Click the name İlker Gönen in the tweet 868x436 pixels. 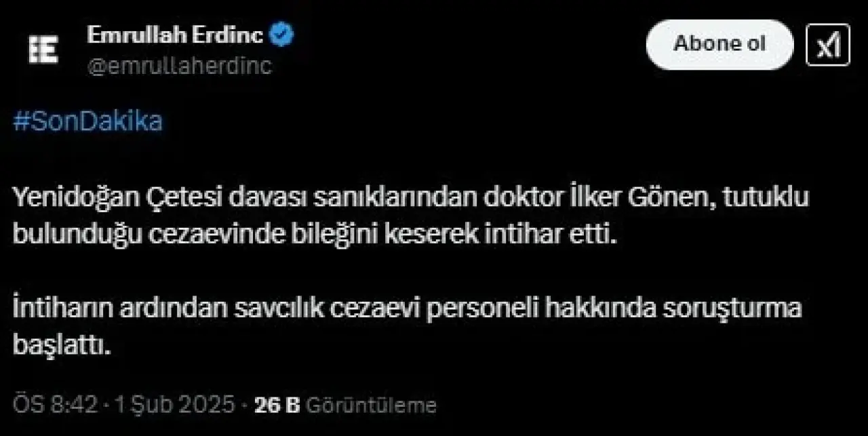(641, 197)
